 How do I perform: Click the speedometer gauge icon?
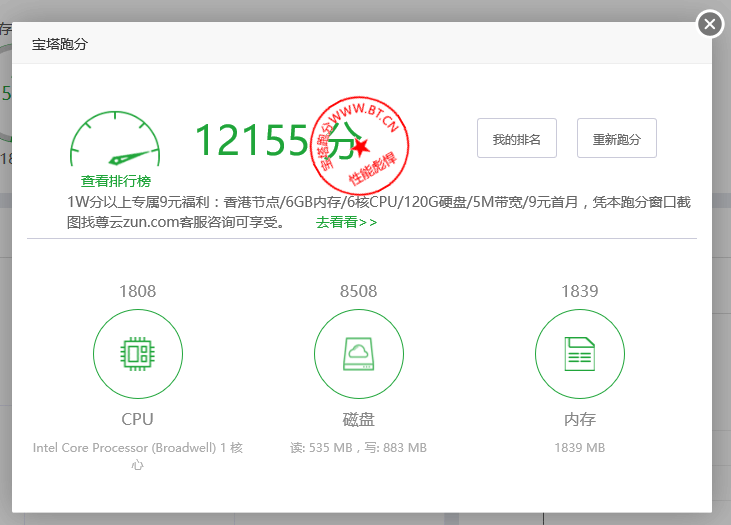[115, 138]
